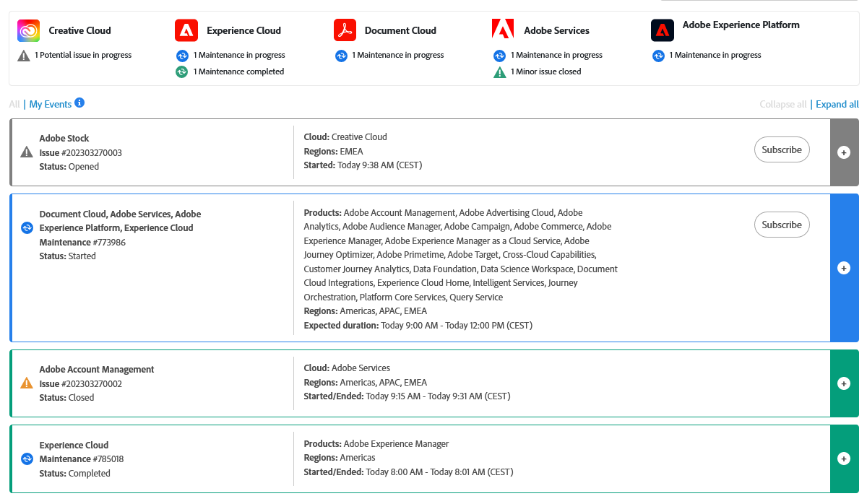The height and width of the screenshot is (504, 867).
Task: Click the Adobe Services logo icon
Action: pyautogui.click(x=501, y=30)
